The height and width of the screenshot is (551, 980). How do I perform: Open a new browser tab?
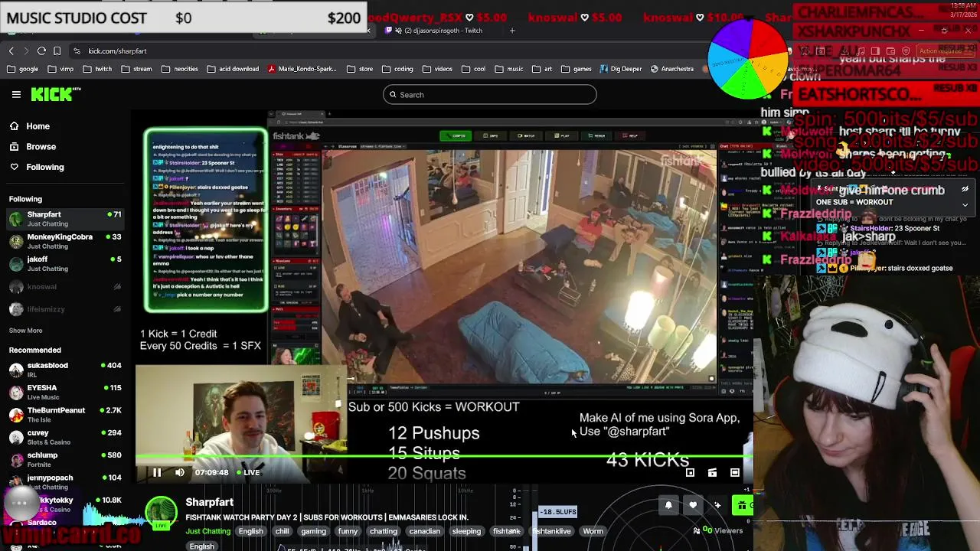pos(512,31)
